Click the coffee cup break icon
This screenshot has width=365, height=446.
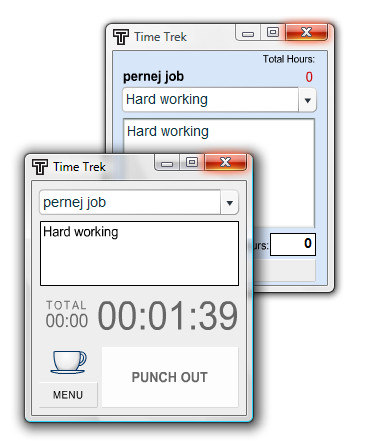(68, 362)
